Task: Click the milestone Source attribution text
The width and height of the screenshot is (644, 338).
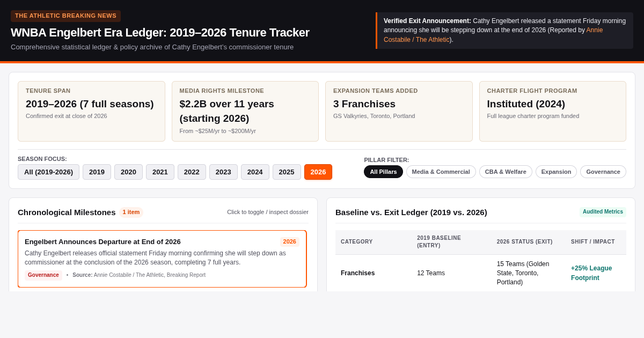Action: point(139,275)
